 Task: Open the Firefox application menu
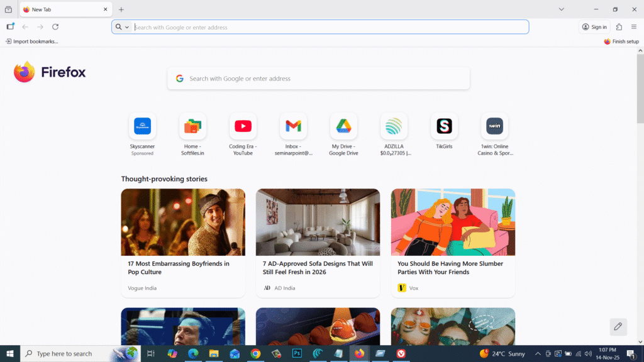coord(635,26)
